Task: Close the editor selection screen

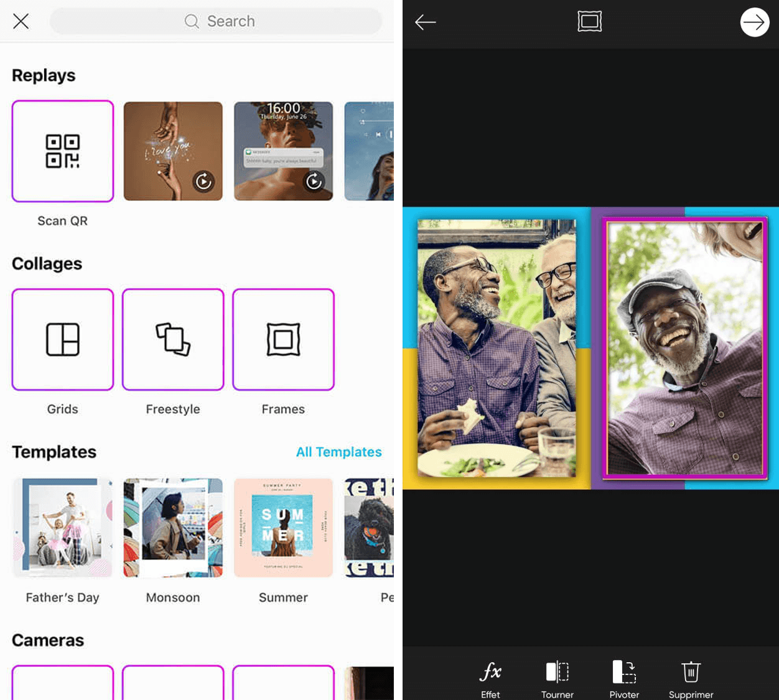Action: pyautogui.click(x=21, y=21)
